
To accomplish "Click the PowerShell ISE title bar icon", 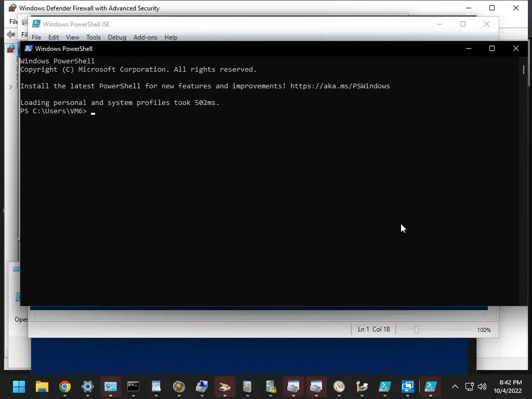I will (36, 24).
